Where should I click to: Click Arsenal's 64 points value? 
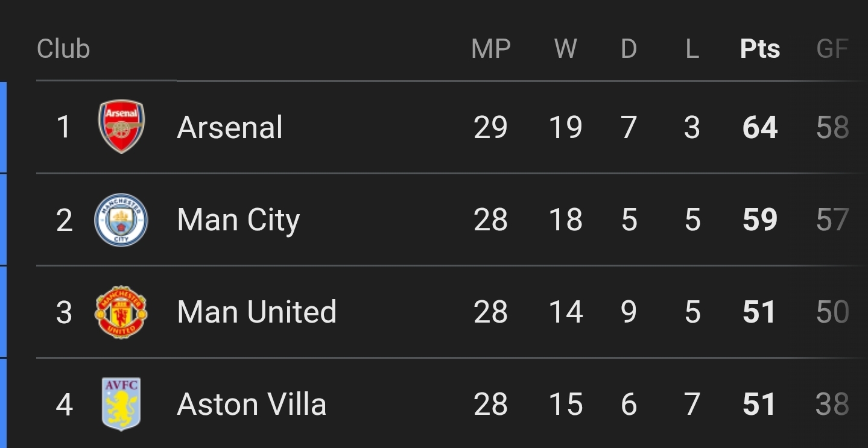pyautogui.click(x=760, y=127)
